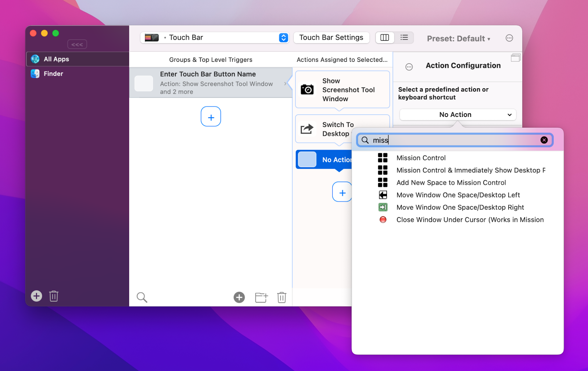The height and width of the screenshot is (371, 588).
Task: Collapse the sidebar with the <<< button
Action: [x=77, y=44]
